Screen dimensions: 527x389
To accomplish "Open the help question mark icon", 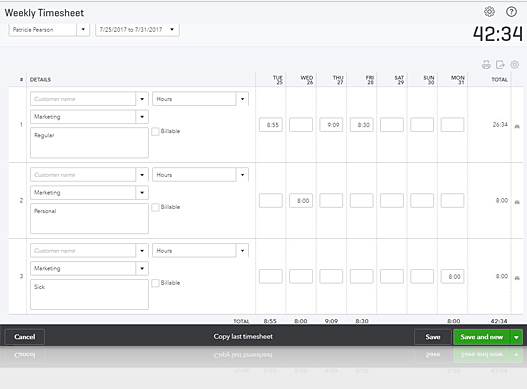I will [x=511, y=12].
